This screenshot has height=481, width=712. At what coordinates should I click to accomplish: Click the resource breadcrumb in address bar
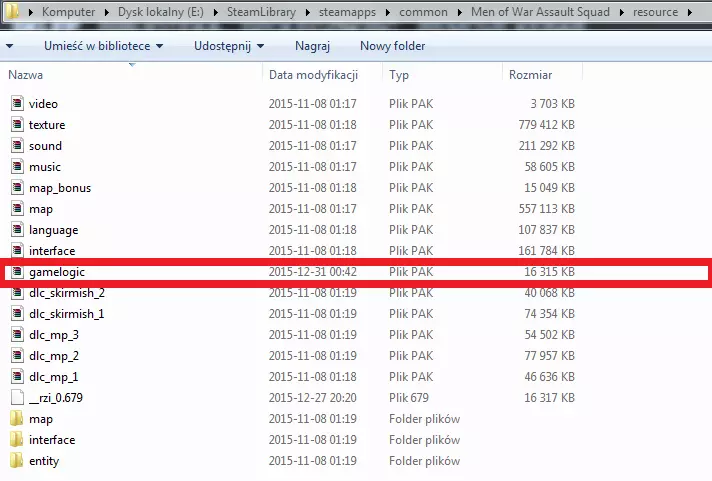coord(655,12)
